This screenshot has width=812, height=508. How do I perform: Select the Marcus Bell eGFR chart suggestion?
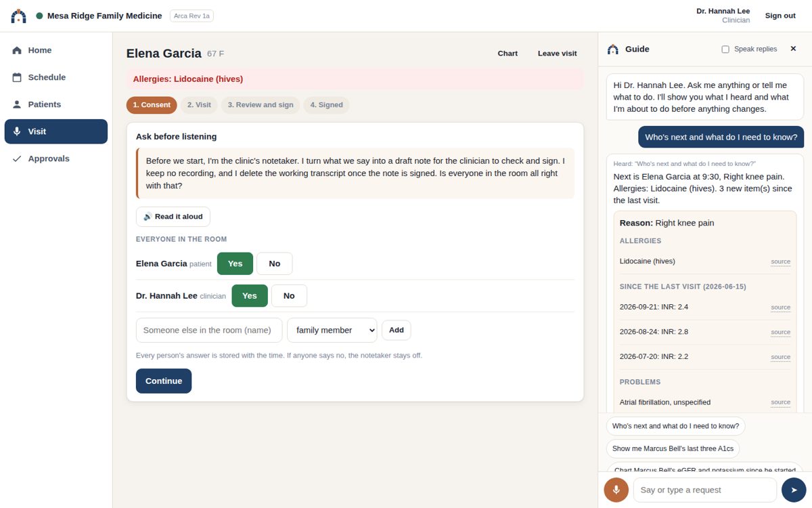(x=704, y=467)
